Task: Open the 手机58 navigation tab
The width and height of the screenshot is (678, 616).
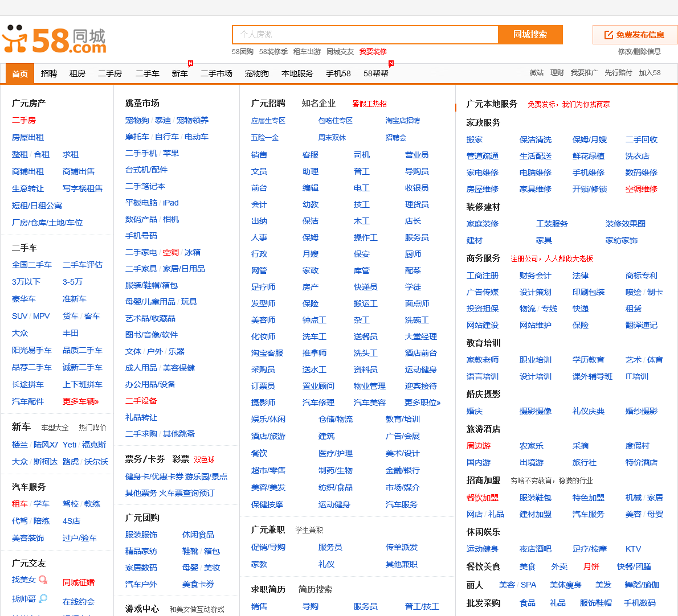Action: [x=338, y=74]
